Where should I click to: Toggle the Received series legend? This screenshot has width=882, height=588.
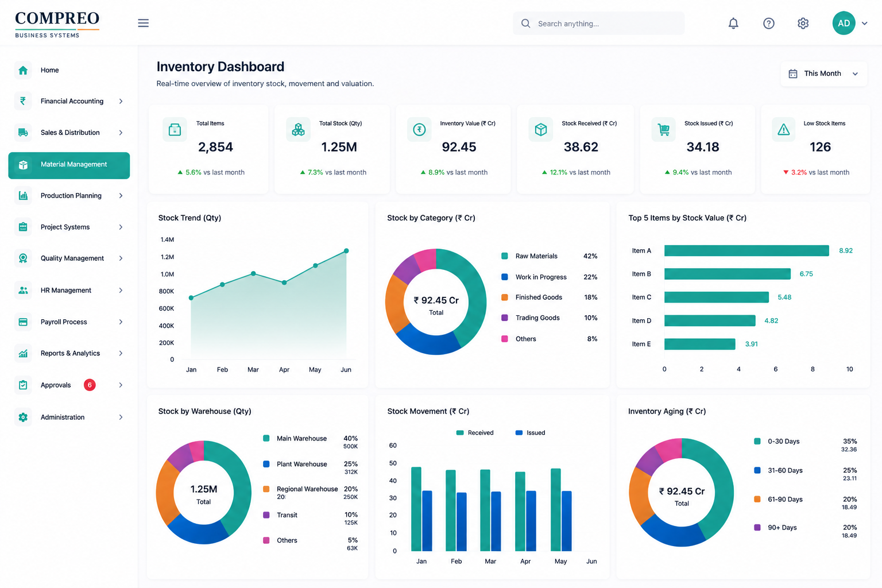click(x=475, y=433)
